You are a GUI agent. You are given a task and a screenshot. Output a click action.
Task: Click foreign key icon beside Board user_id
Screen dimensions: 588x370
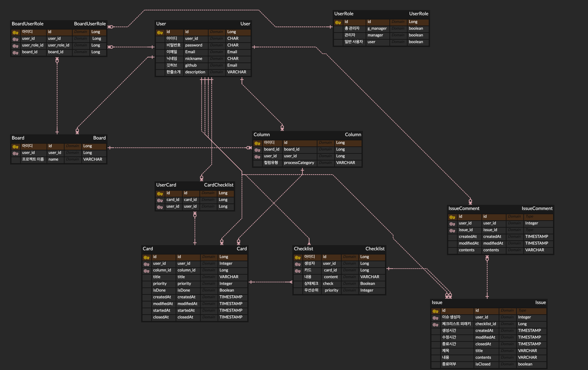(15, 153)
